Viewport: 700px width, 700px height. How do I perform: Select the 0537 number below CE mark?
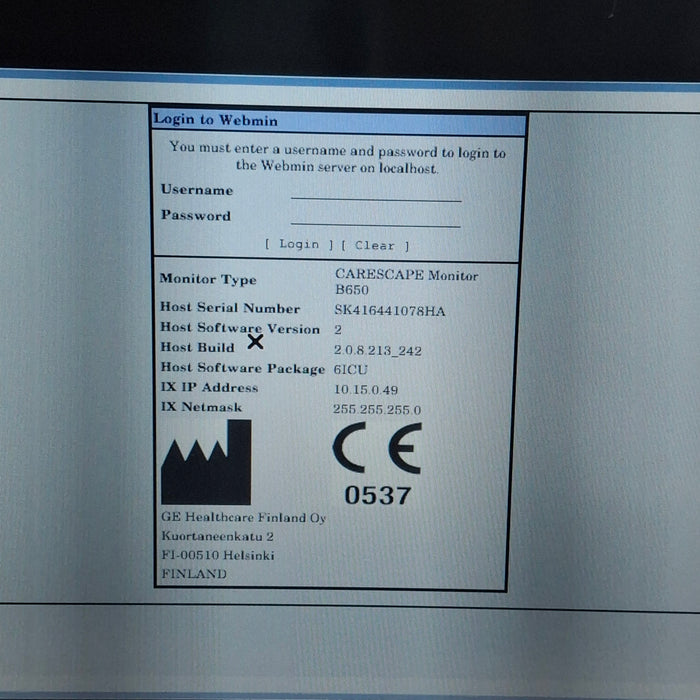[377, 495]
